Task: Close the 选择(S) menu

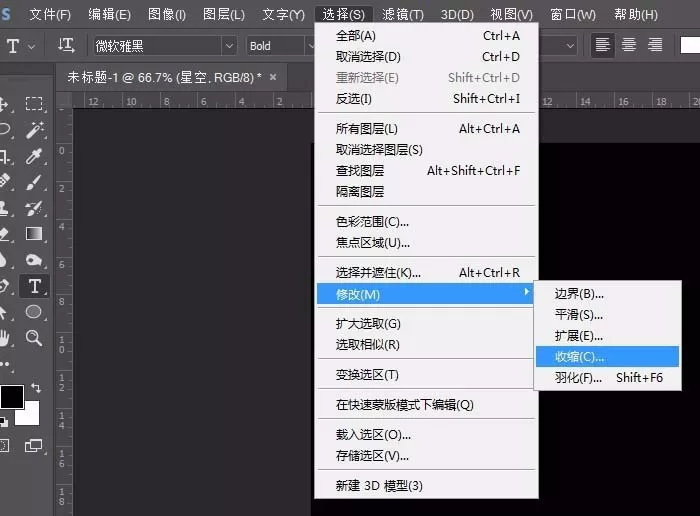Action: click(343, 14)
